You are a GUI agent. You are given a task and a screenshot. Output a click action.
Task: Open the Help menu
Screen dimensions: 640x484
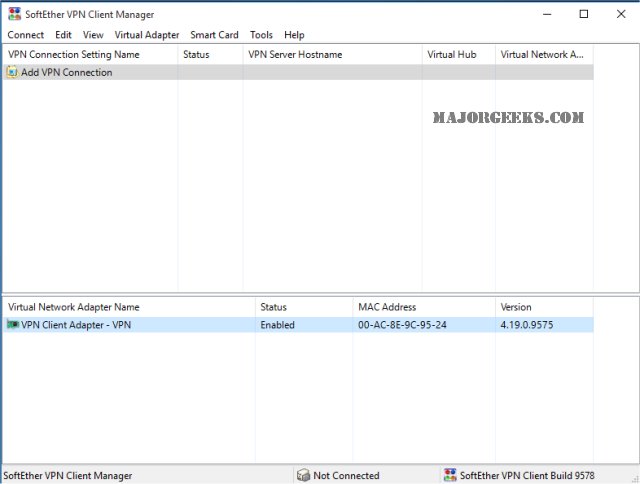294,35
